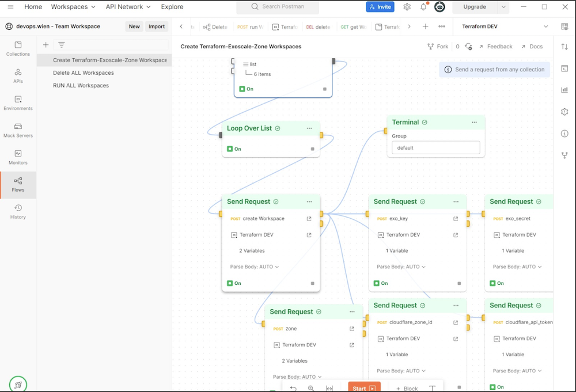
Task: Open the info icon in right sidebar
Action: click(564, 134)
